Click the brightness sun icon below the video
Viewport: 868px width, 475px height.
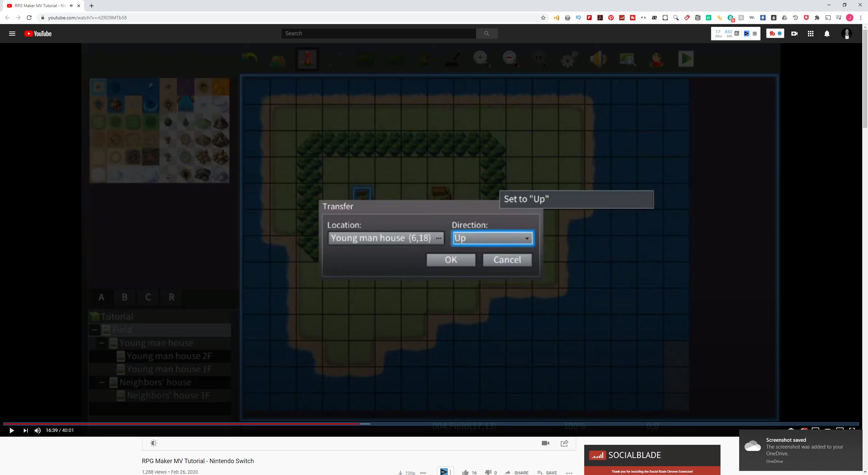pos(154,443)
